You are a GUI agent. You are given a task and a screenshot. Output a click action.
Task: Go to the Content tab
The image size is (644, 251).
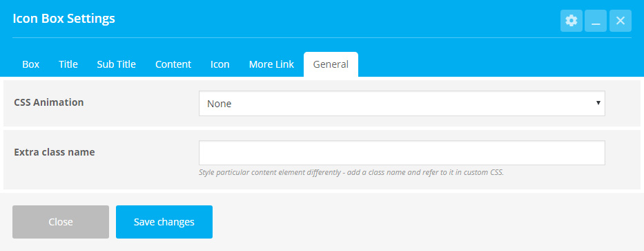click(x=173, y=64)
